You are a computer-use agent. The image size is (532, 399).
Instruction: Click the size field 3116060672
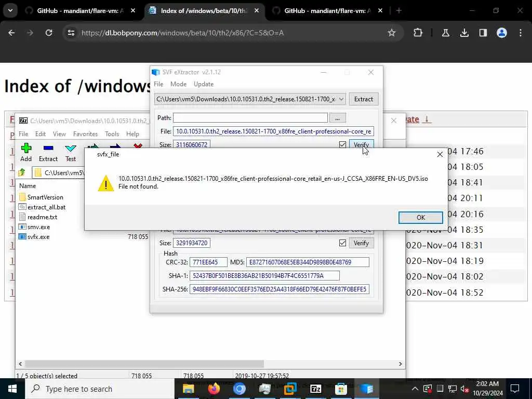click(x=192, y=144)
